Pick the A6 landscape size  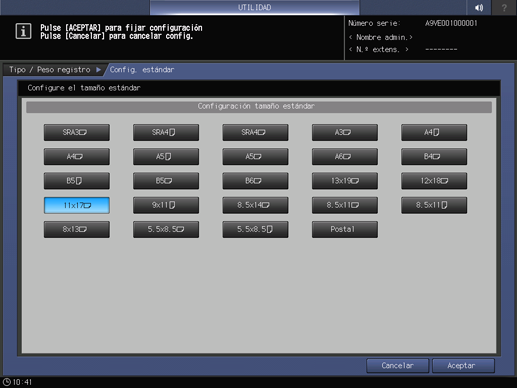coord(345,157)
